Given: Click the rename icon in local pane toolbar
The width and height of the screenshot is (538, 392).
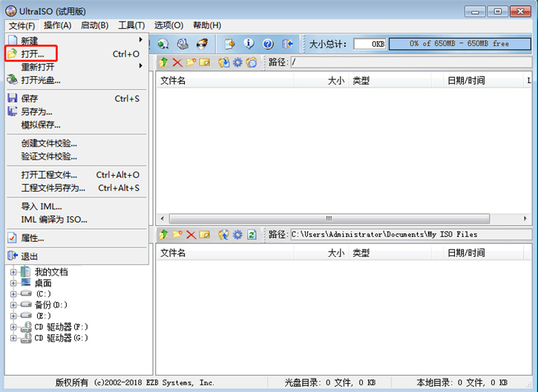Looking at the screenshot, I should point(205,235).
